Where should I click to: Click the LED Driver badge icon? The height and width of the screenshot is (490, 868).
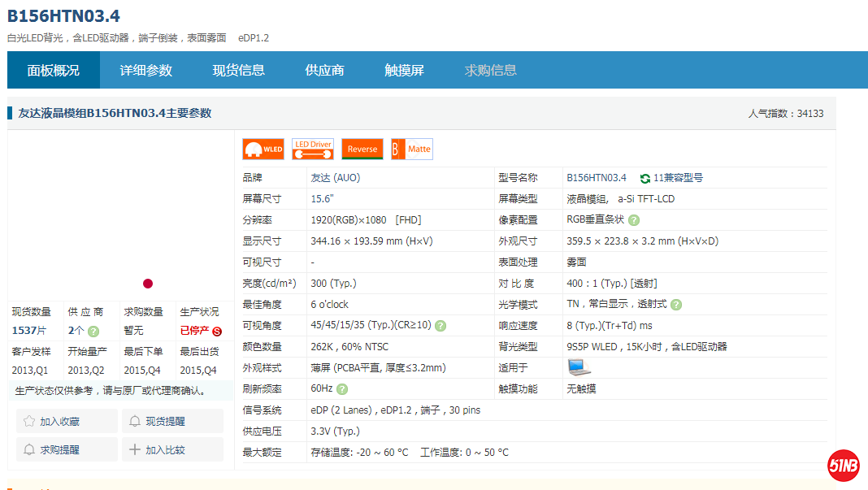pos(313,150)
